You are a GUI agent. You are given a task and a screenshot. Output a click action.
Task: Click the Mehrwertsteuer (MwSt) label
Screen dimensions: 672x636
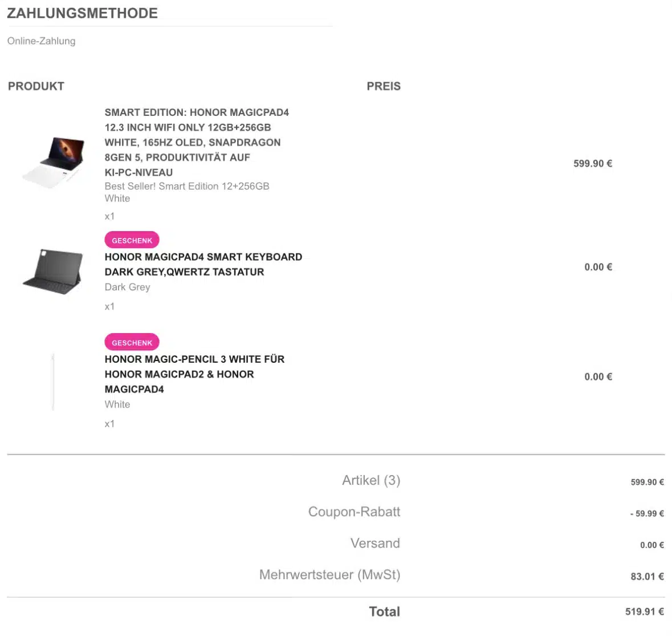click(329, 574)
